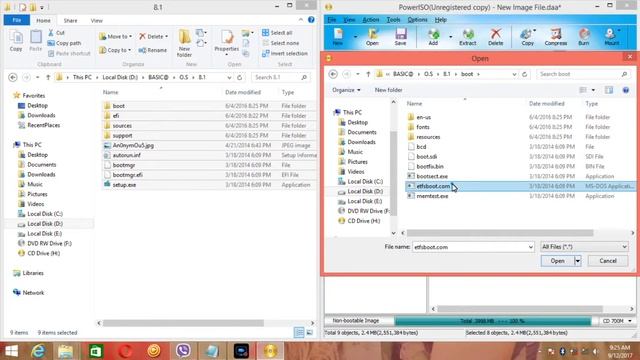Click the Cut command in Explorer ribbon

(56, 33)
